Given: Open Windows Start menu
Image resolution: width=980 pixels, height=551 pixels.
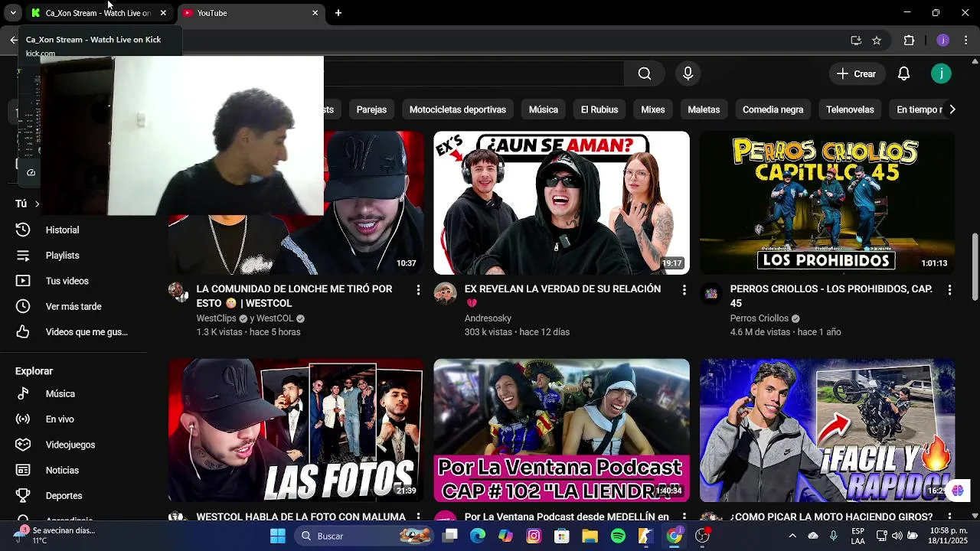Looking at the screenshot, I should pyautogui.click(x=277, y=536).
